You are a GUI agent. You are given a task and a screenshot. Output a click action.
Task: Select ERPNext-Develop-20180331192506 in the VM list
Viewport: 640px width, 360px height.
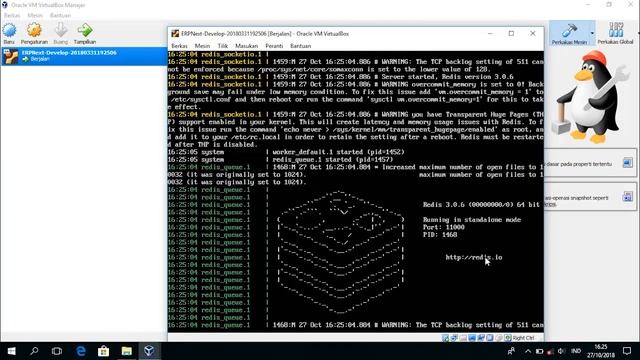(84, 56)
